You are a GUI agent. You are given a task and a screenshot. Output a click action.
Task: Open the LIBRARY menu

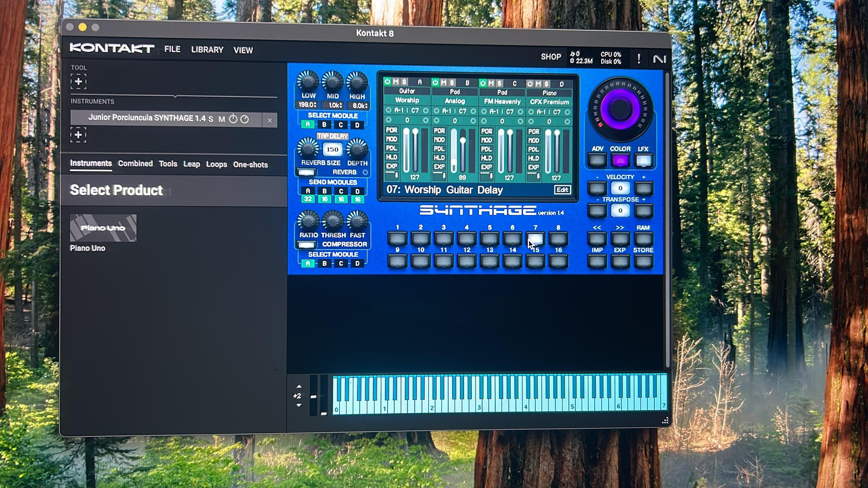[x=207, y=50]
